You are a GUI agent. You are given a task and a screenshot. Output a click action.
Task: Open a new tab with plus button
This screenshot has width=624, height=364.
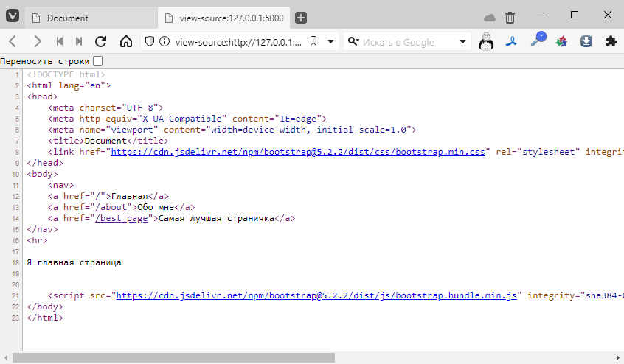[x=301, y=18]
